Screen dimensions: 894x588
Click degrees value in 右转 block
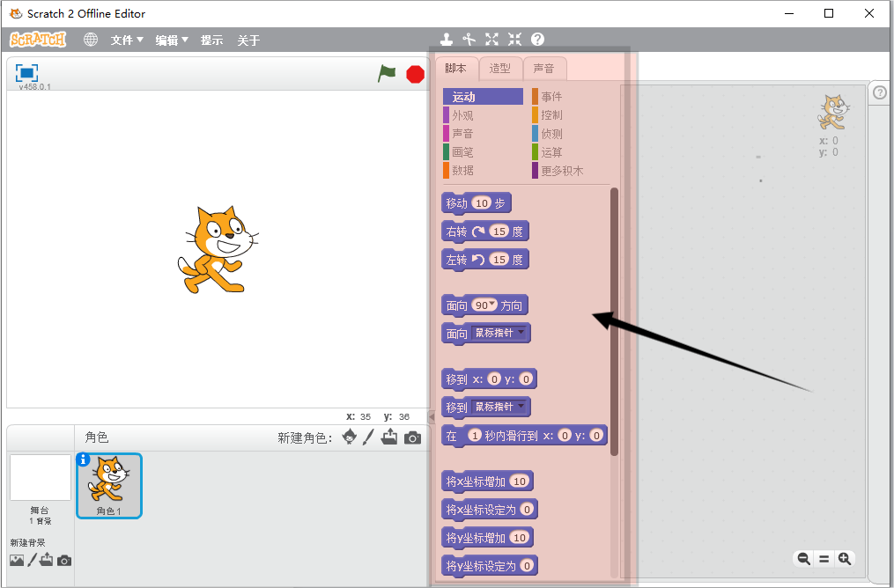coord(499,231)
